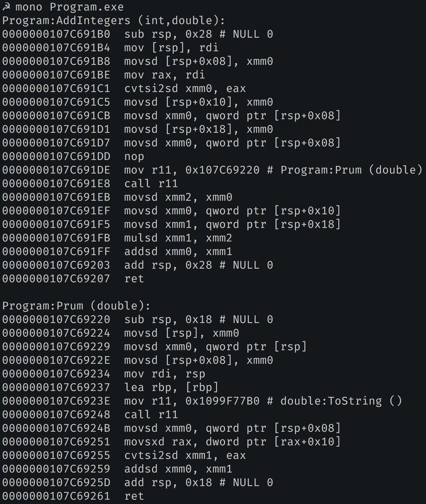Click the 'mulsd xmm1, xmm2' line
Screen dimensions: 426x504
pos(178,238)
